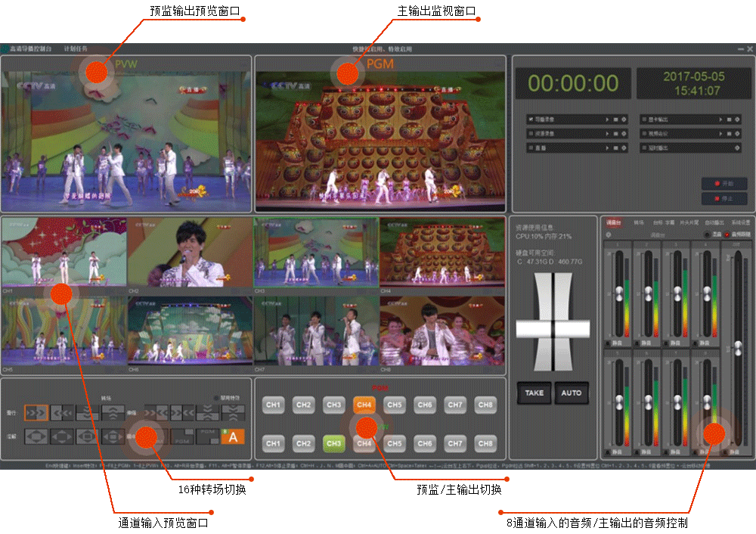Click the orange A transition button
This screenshot has width=756, height=534.
[x=234, y=436]
